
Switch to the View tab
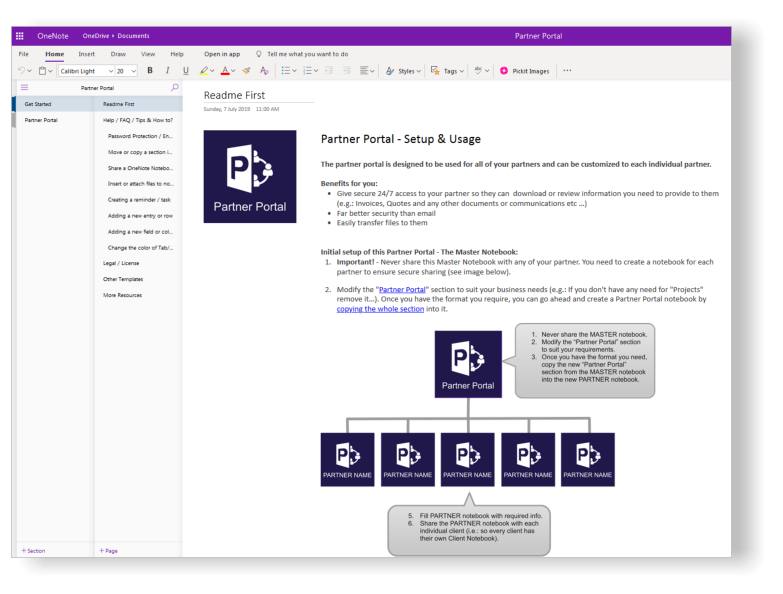point(148,54)
